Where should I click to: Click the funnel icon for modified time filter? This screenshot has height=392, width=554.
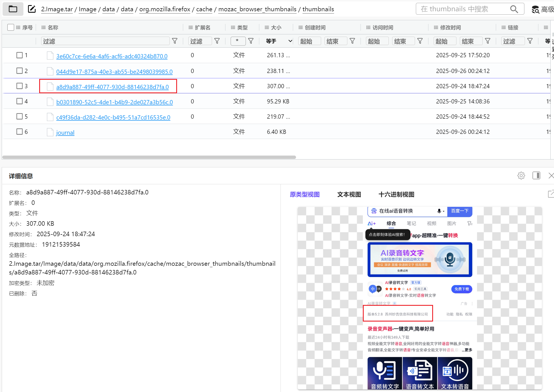point(487,41)
